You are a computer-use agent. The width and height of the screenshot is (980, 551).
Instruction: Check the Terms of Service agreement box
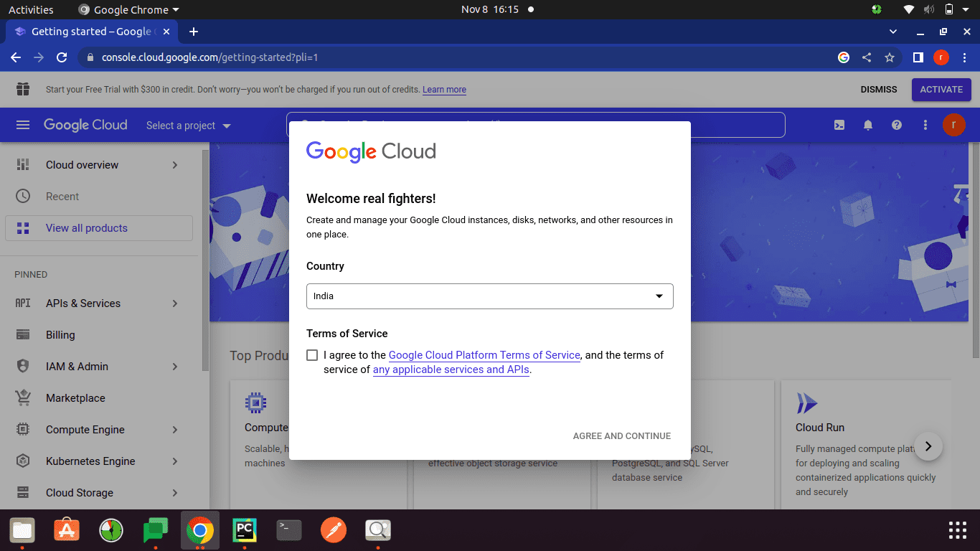311,354
